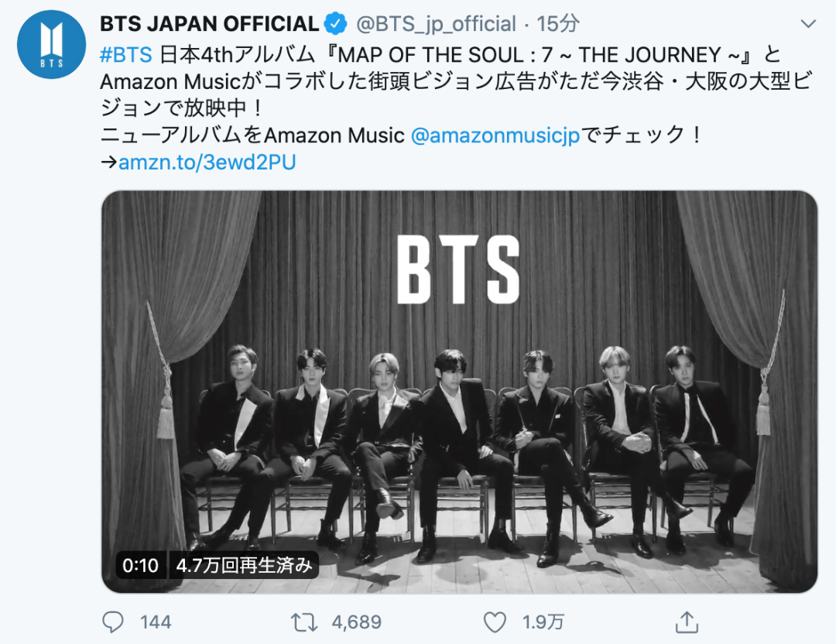Visit the @amazonmusicjp mention

click(495, 135)
